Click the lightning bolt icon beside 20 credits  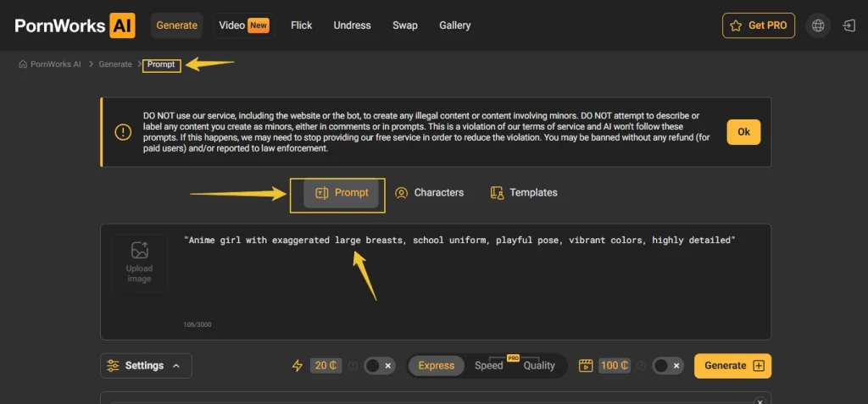coord(298,366)
